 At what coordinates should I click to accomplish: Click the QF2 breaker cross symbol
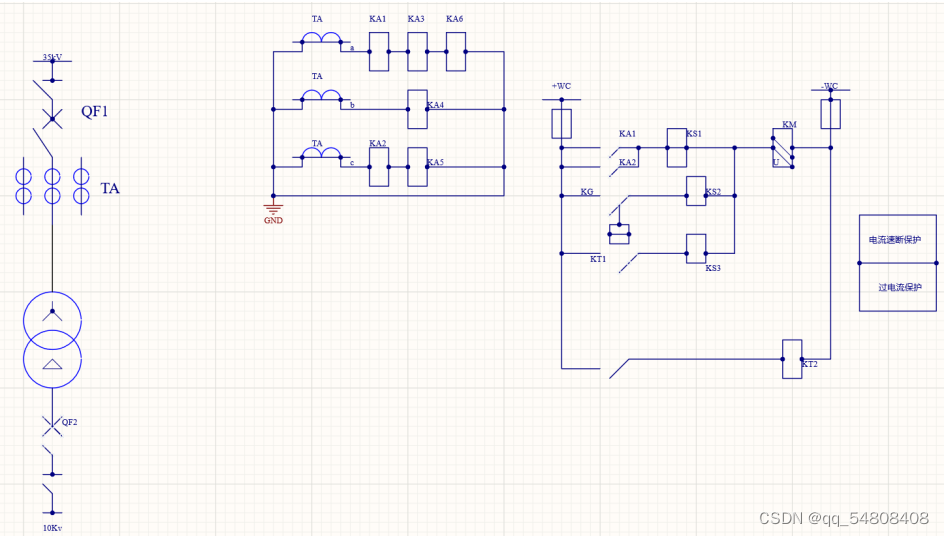click(x=52, y=426)
